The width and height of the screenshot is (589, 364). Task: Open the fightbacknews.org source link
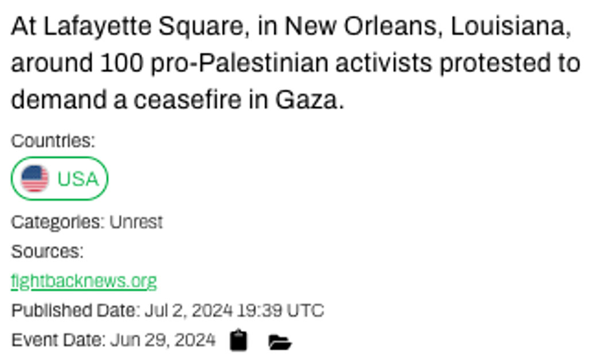pos(84,281)
